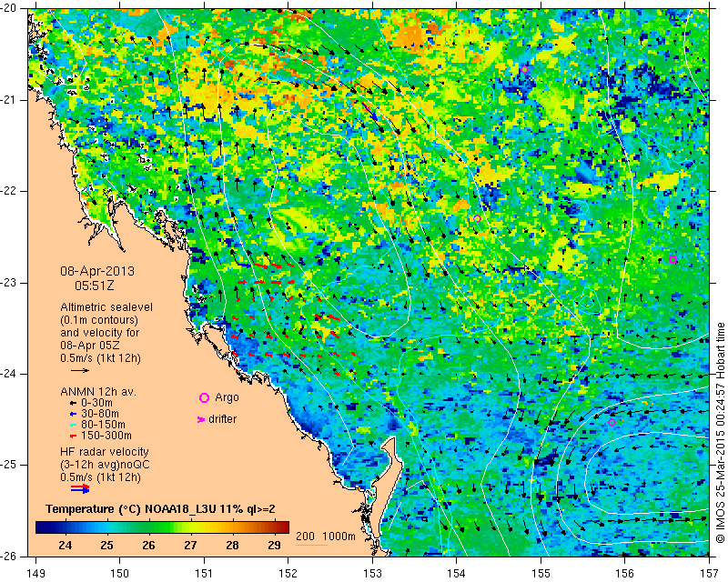Image resolution: width=728 pixels, height=582 pixels.
Task: Click the colorbar tick label 29
Action: point(275,545)
